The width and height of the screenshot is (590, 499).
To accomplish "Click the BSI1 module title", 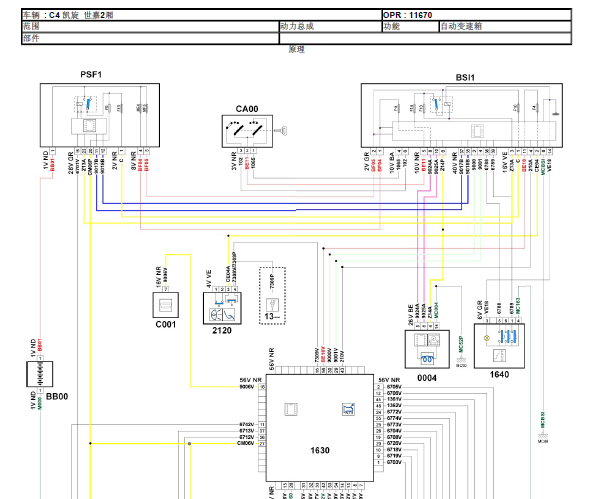I will tap(465, 78).
